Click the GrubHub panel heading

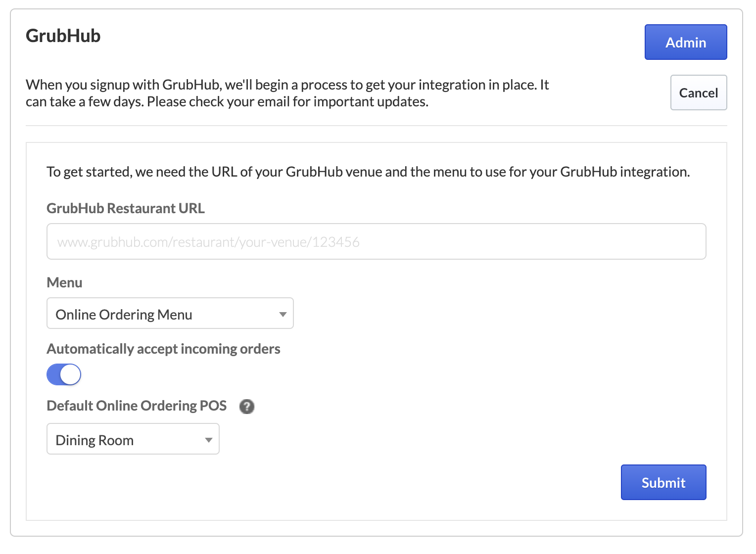tap(63, 35)
